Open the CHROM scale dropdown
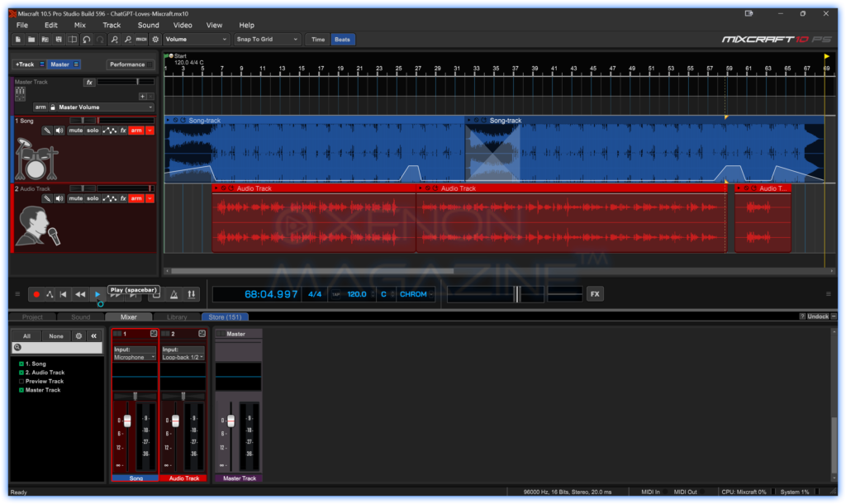 [416, 294]
